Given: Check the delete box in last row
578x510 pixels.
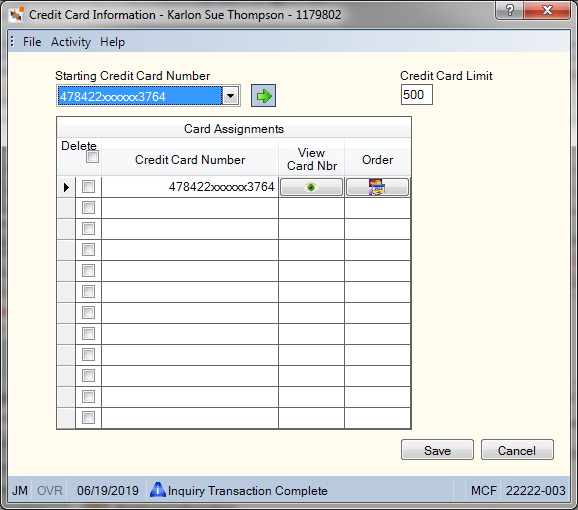Looking at the screenshot, I should point(88,418).
